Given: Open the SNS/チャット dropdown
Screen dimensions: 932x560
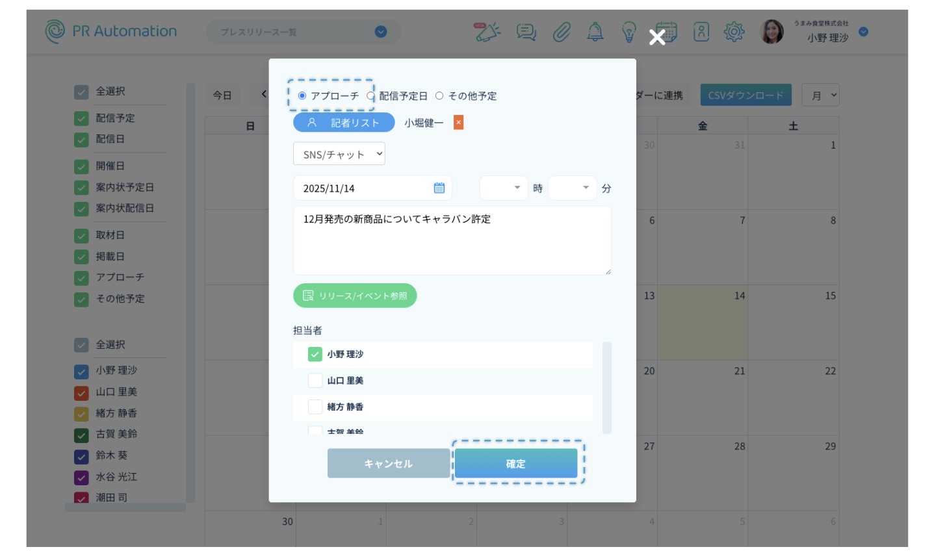Looking at the screenshot, I should 339,155.
